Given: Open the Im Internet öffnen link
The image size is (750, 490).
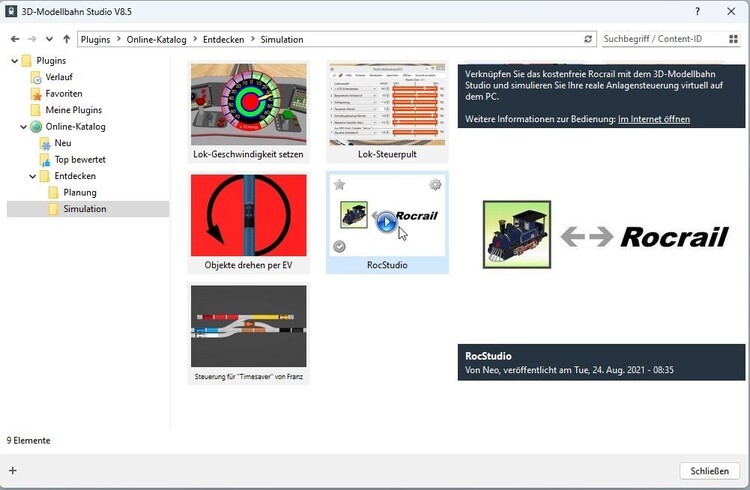Looking at the screenshot, I should (654, 119).
